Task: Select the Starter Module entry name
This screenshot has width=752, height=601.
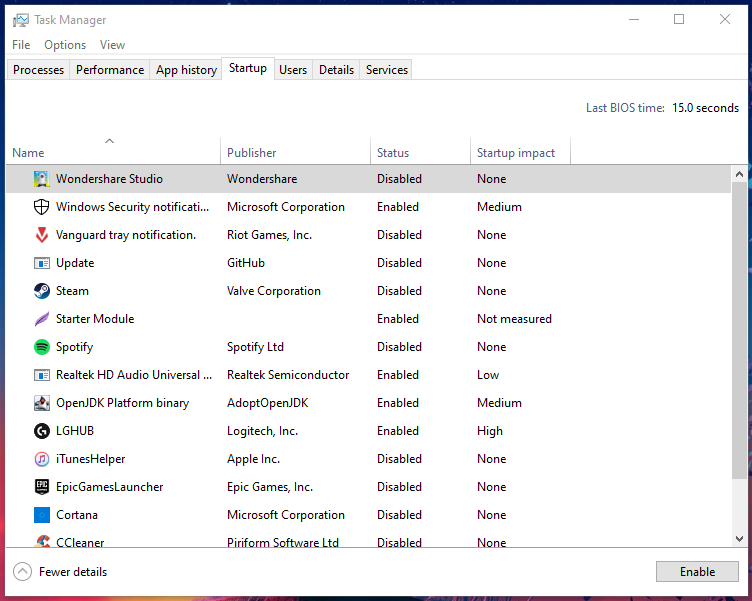Action: coord(95,319)
